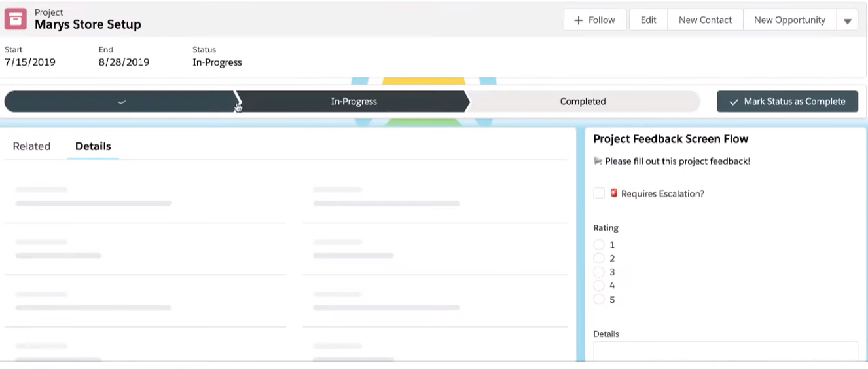Switch to the Related tab
This screenshot has height=369, width=868.
(31, 146)
